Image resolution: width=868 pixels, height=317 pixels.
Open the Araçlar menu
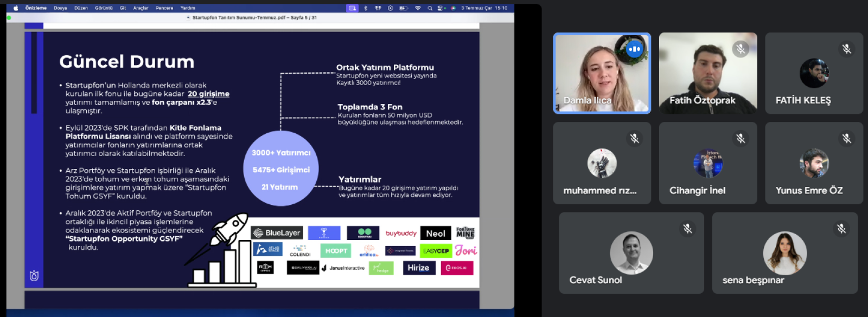pos(141,8)
